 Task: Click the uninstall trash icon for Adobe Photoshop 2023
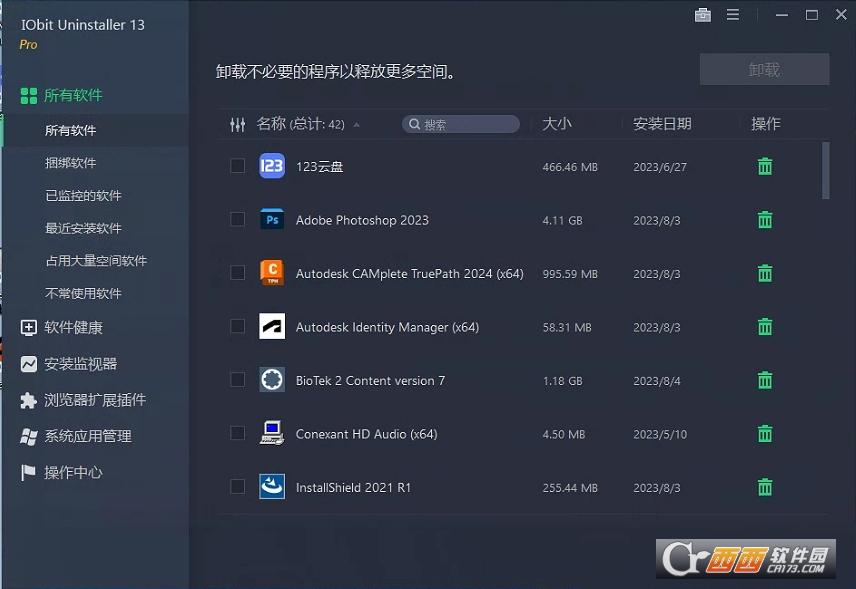[x=764, y=220]
